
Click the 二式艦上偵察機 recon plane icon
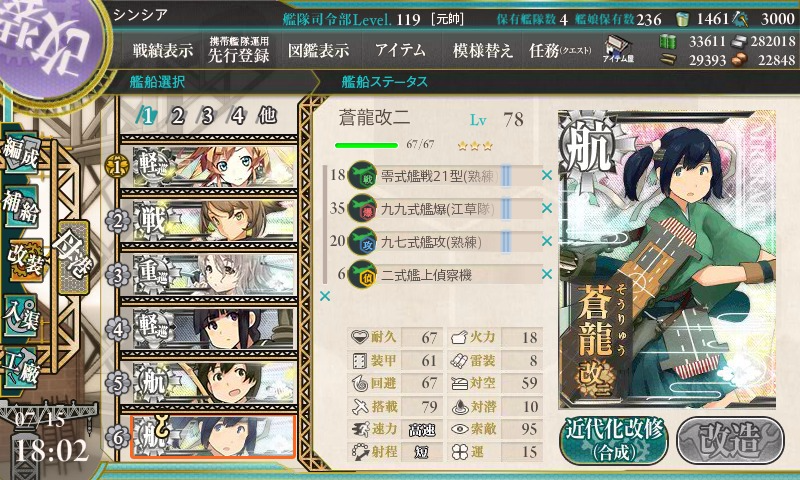[x=362, y=274]
